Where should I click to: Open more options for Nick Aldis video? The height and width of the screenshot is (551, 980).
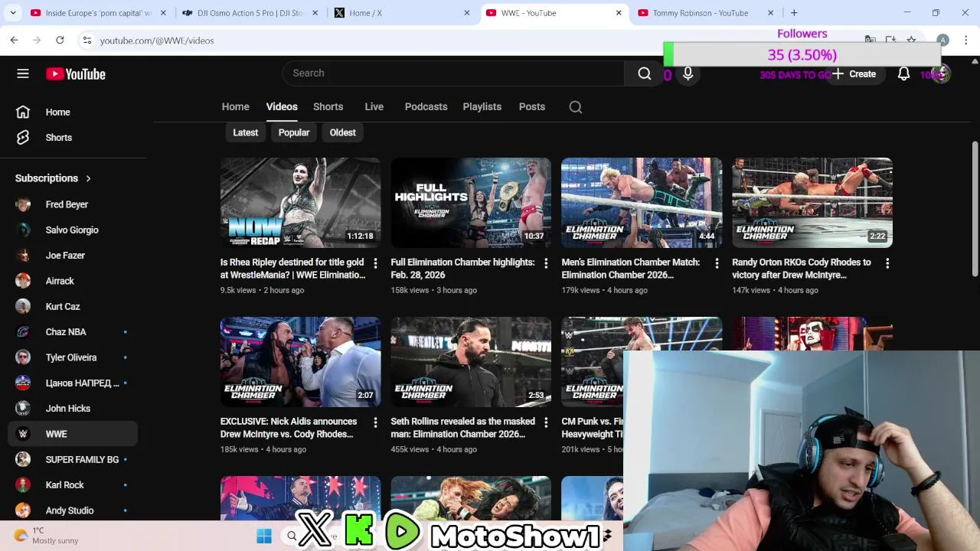(375, 422)
